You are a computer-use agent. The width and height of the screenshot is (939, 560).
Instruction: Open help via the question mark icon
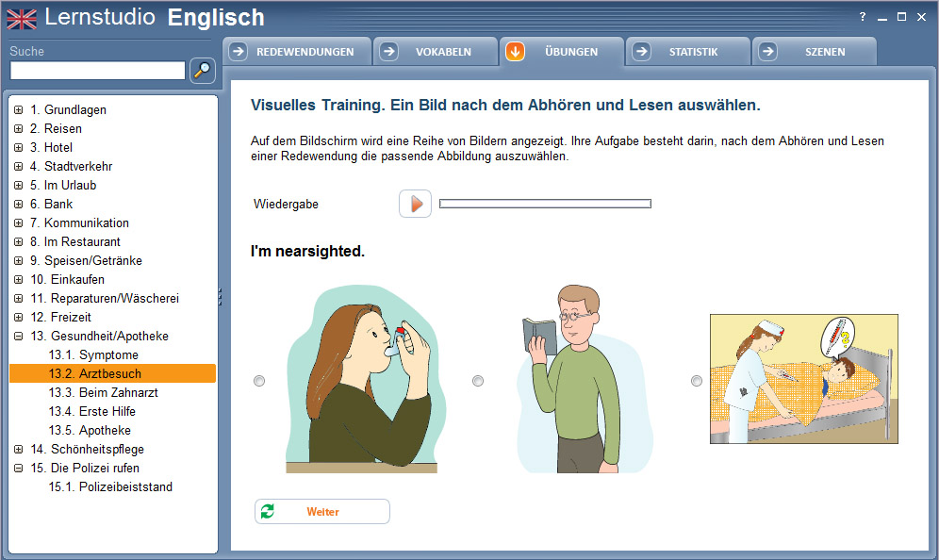pos(863,17)
